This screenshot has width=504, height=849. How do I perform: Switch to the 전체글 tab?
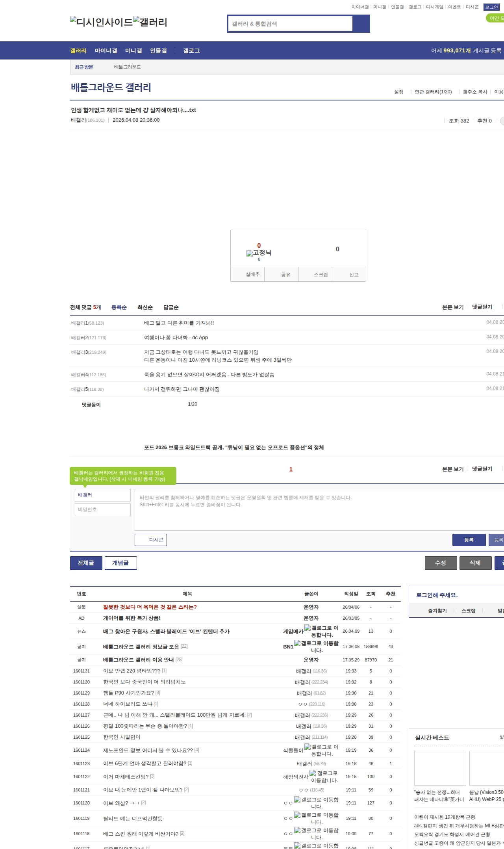click(86, 563)
